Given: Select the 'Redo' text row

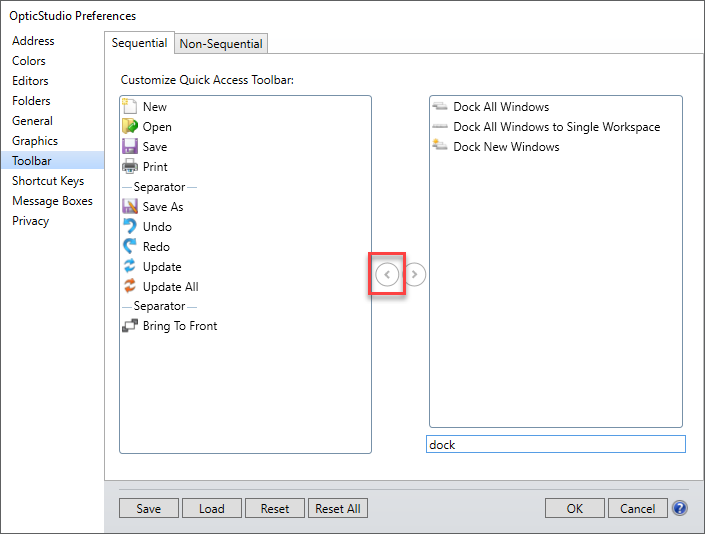Looking at the screenshot, I should [x=156, y=246].
